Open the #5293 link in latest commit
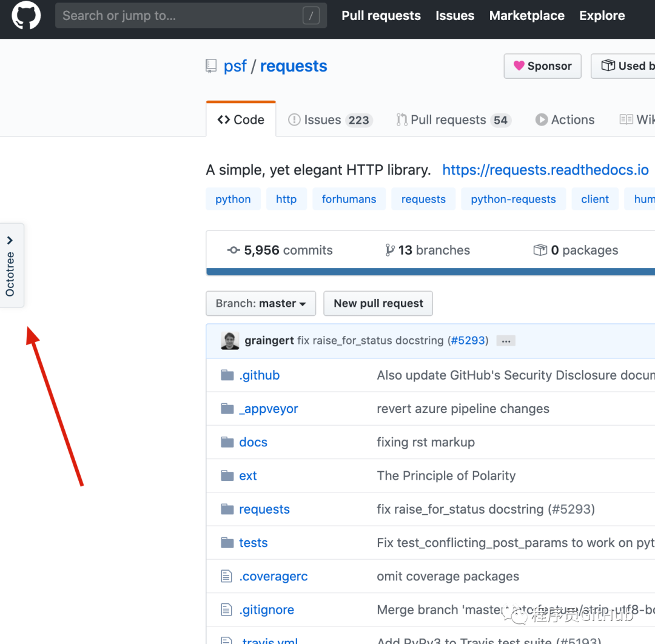 coord(468,340)
